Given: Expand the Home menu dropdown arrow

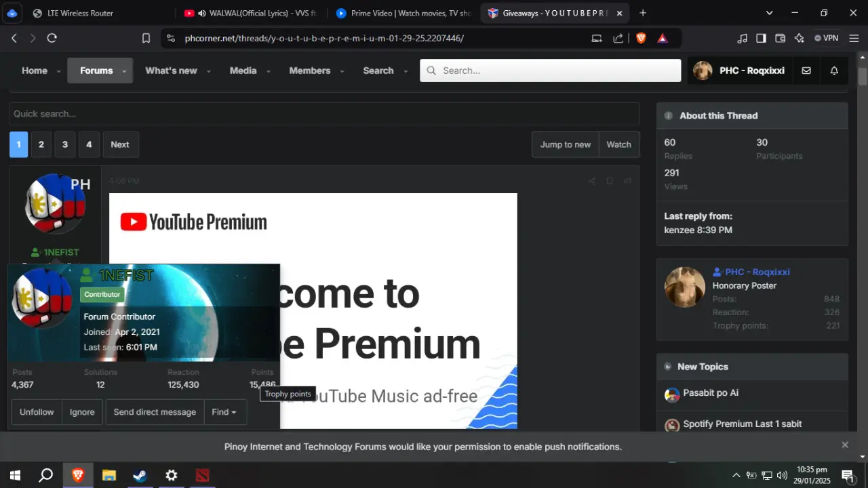Looking at the screenshot, I should [58, 71].
